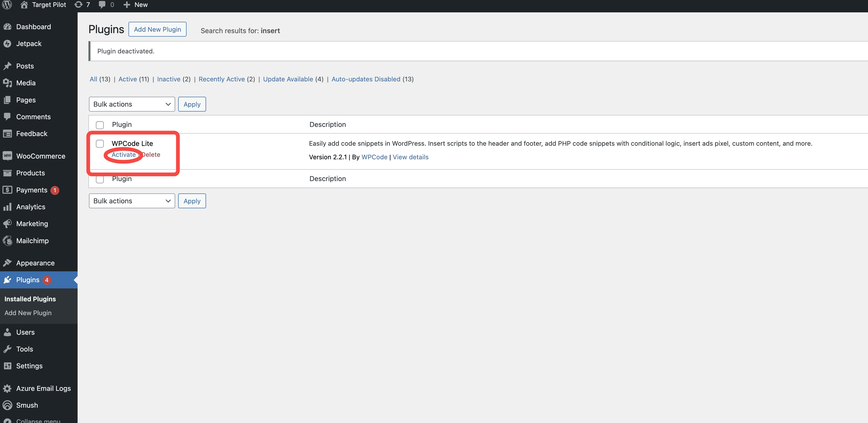This screenshot has height=423, width=868.
Task: Click the Smush plugin icon
Action: (7, 405)
